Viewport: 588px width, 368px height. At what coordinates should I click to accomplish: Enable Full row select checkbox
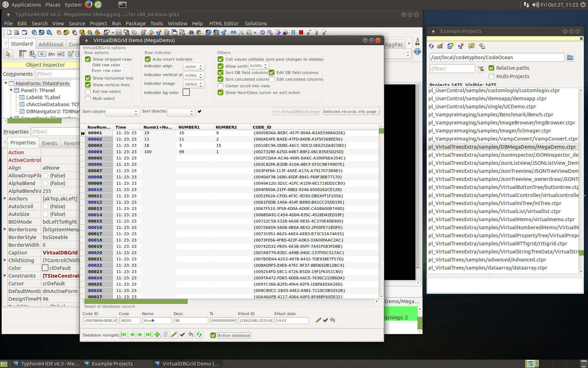point(88,91)
